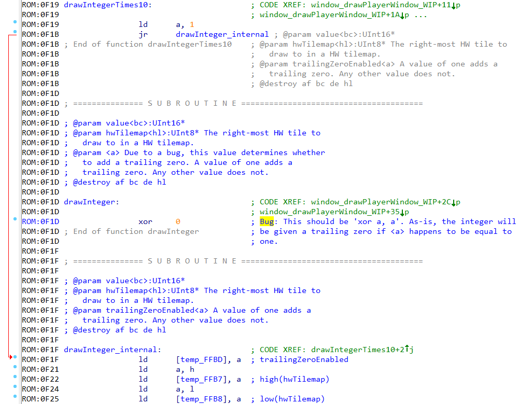The width and height of the screenshot is (532, 404).
Task: Click the drawInteger: label definition
Action: [91, 202]
